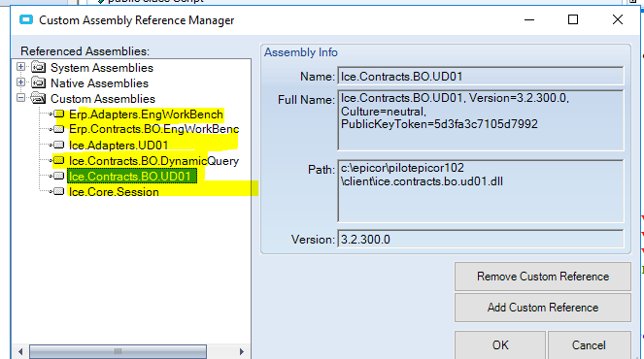Image resolution: width=644 pixels, height=359 pixels.
Task: Click the tree's horizontal scrollbar thumb
Action: (x=118, y=351)
